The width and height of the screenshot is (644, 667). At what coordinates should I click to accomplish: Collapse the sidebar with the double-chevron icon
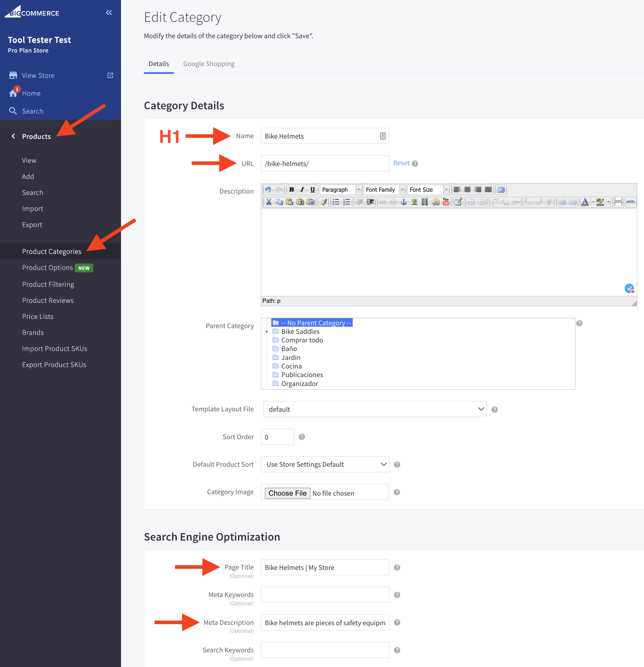109,13
